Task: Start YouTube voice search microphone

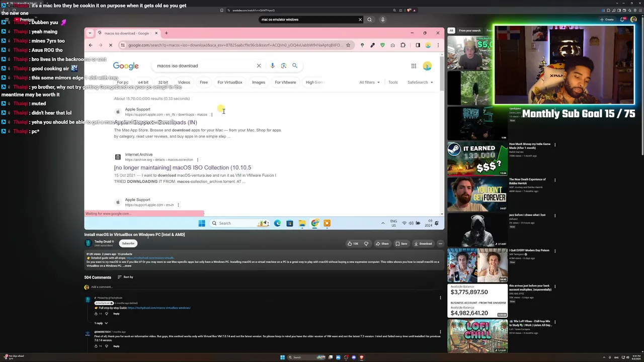Action: [x=382, y=20]
